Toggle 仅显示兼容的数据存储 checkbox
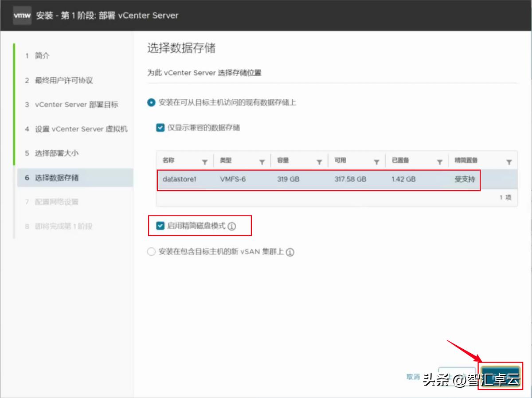Image resolution: width=532 pixels, height=398 pixels. click(x=160, y=128)
